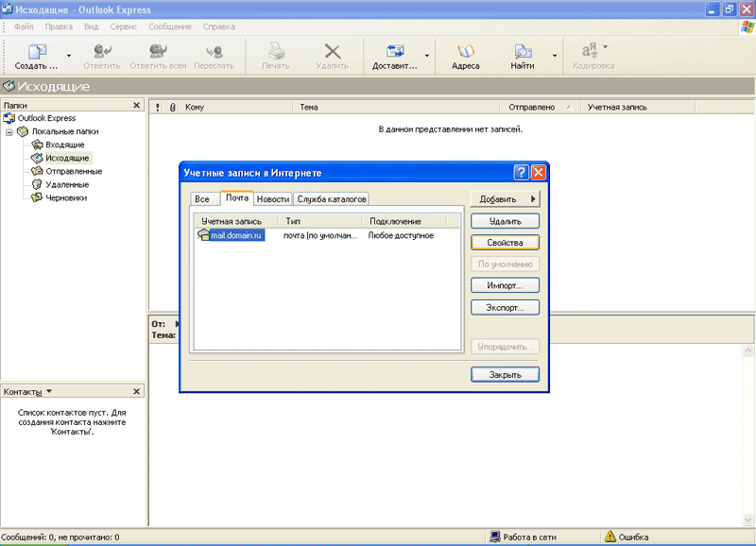Open the Создать dropdown arrow
Viewport: 756px width, 546px height.
tap(69, 56)
